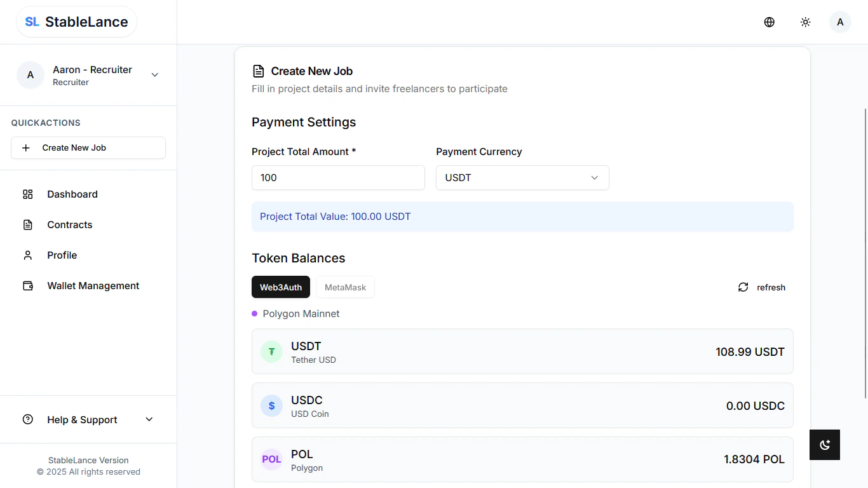
Task: Click the Help & Support question mark icon
Action: 27,419
